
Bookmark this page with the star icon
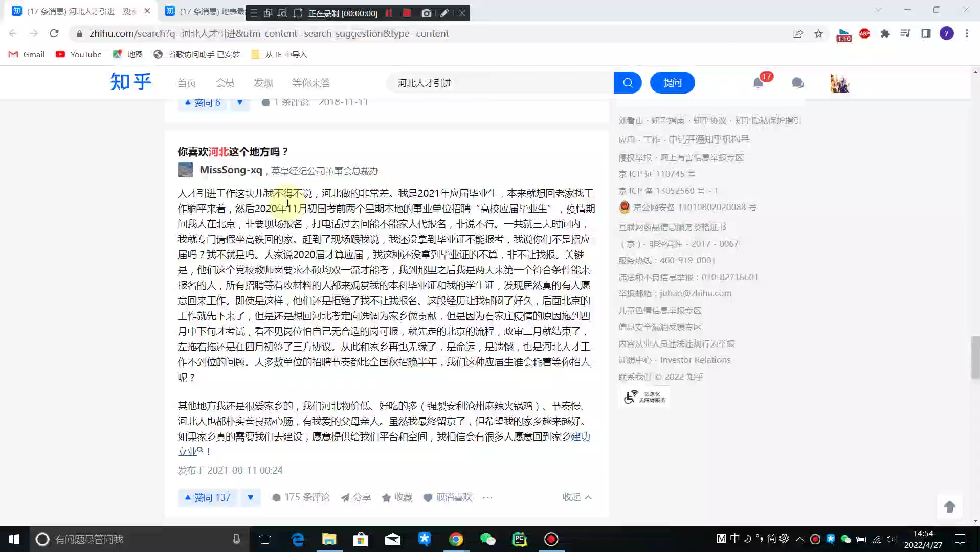click(819, 33)
